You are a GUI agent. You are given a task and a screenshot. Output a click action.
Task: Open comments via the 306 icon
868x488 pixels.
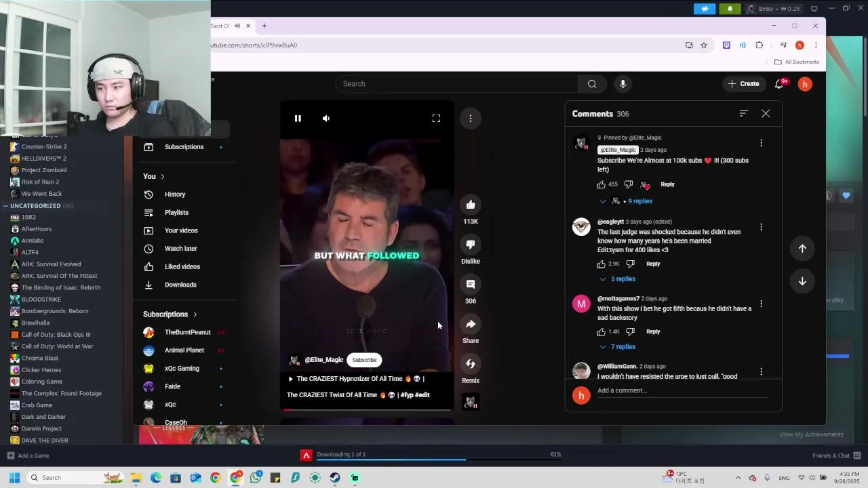point(471,285)
